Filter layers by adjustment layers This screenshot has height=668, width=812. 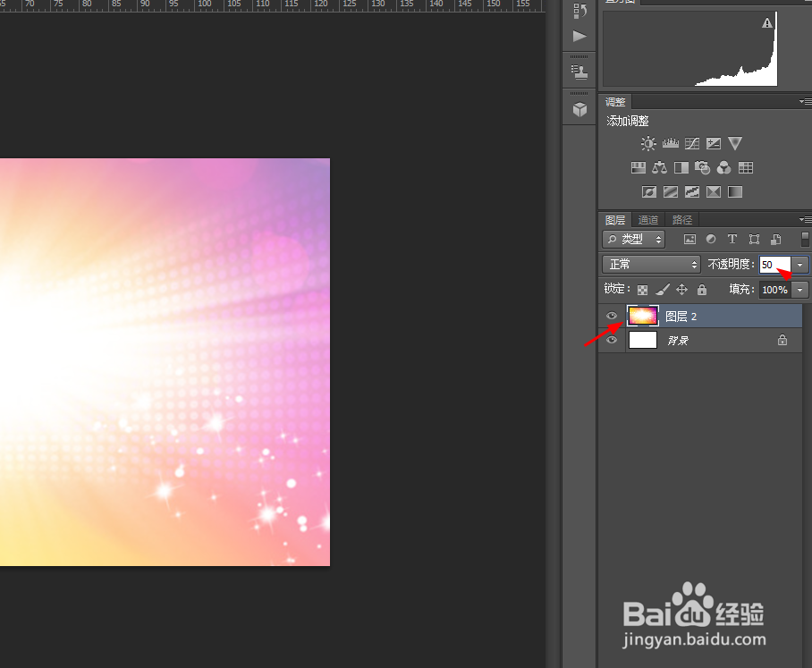(x=711, y=240)
